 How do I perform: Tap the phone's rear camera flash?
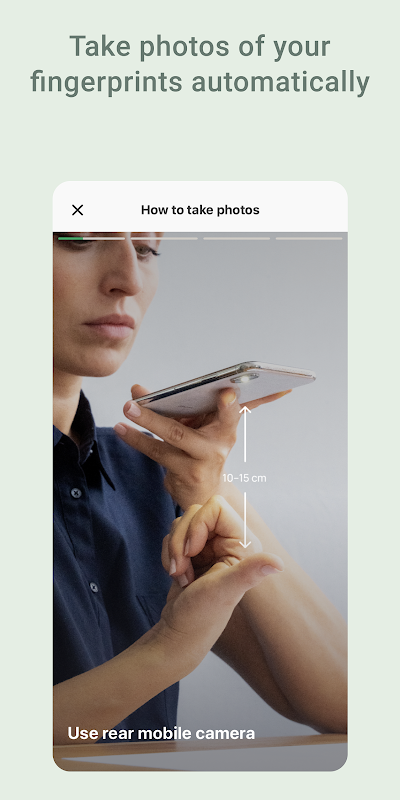[x=244, y=379]
